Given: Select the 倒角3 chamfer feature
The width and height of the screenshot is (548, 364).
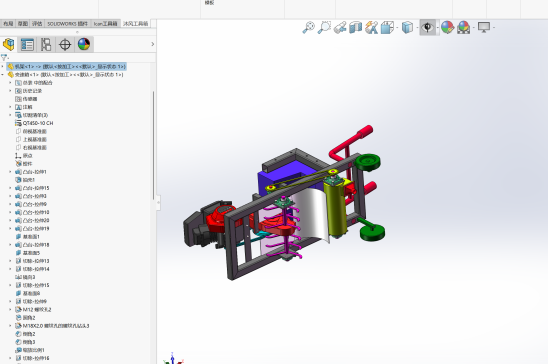Looking at the screenshot, I should pyautogui.click(x=29, y=342).
